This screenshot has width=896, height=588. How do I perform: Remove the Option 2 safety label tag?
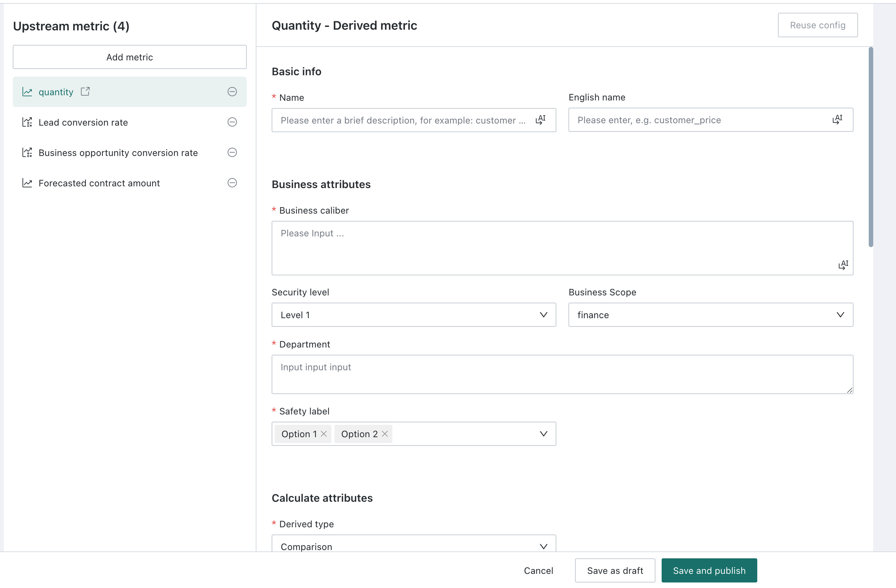click(x=385, y=434)
